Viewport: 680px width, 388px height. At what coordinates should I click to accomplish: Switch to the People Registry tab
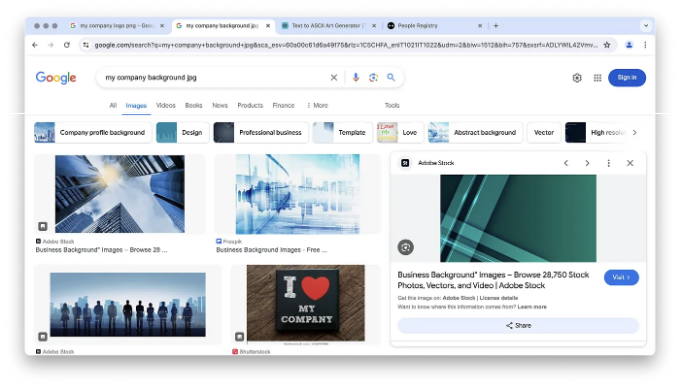(x=435, y=26)
